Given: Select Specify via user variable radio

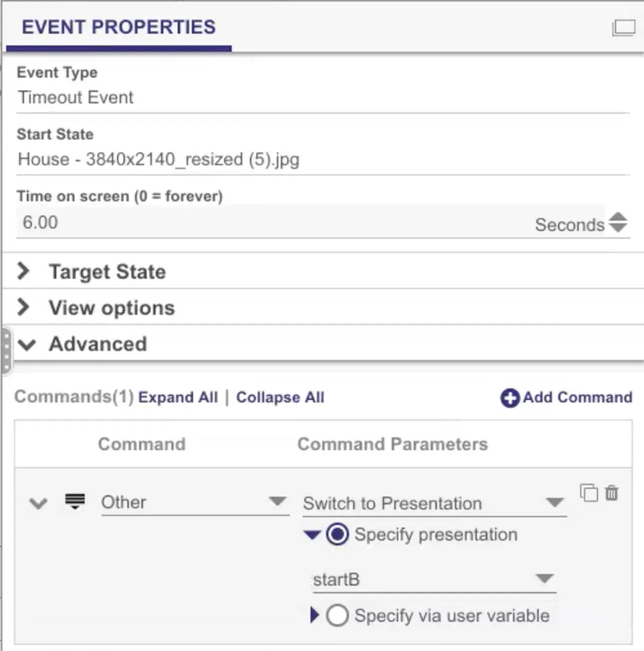Looking at the screenshot, I should [337, 615].
